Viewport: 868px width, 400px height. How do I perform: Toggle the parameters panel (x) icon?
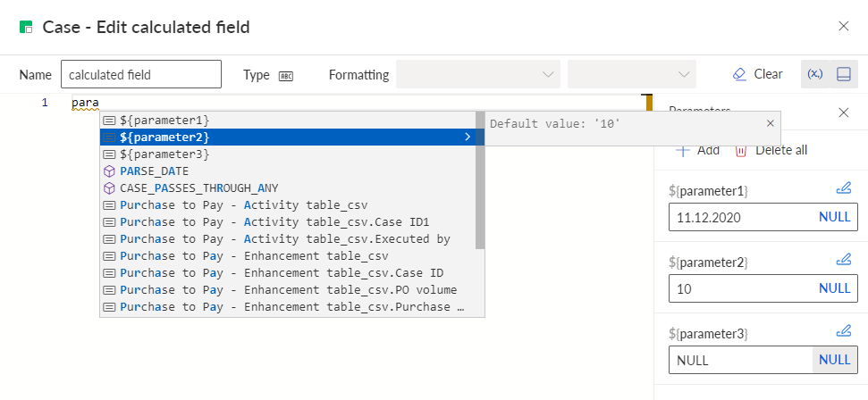coord(815,74)
